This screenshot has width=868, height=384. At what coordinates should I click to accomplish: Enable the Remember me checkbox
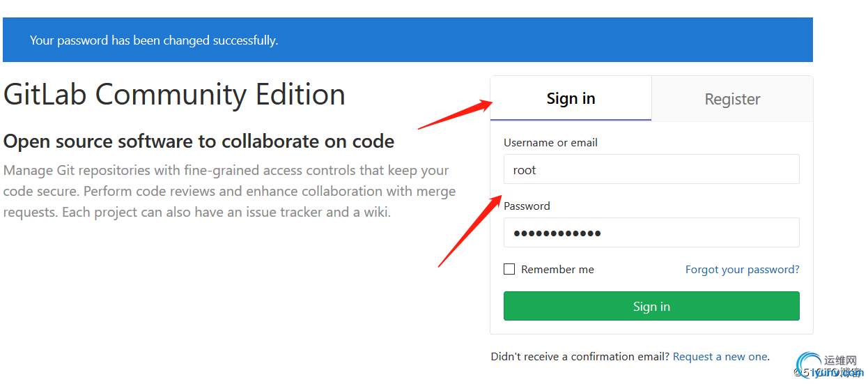(x=509, y=269)
